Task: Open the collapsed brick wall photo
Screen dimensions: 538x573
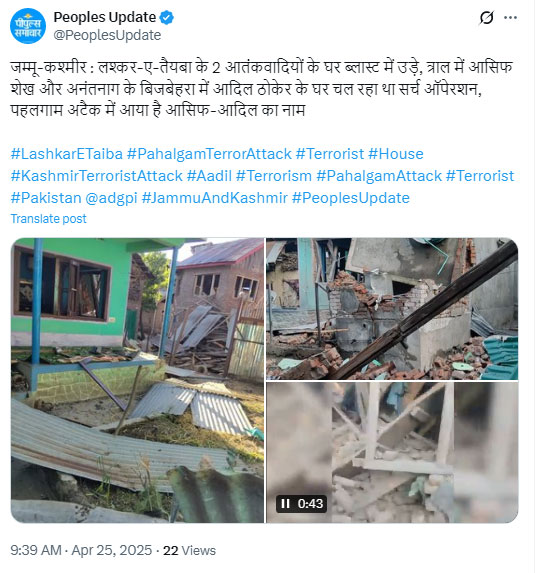Action: coord(392,309)
